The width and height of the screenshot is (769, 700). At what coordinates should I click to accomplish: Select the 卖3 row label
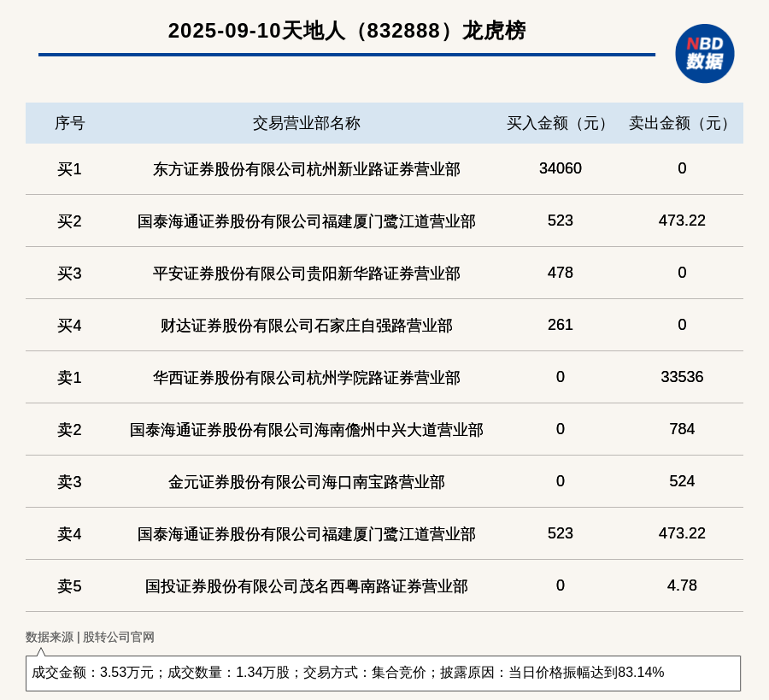(69, 482)
